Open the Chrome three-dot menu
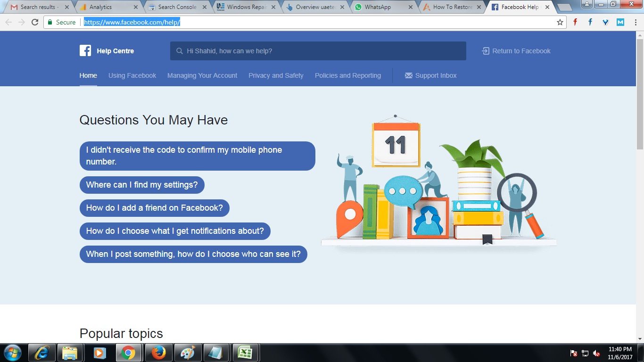Screen dimensions: 644x362 click(635, 22)
